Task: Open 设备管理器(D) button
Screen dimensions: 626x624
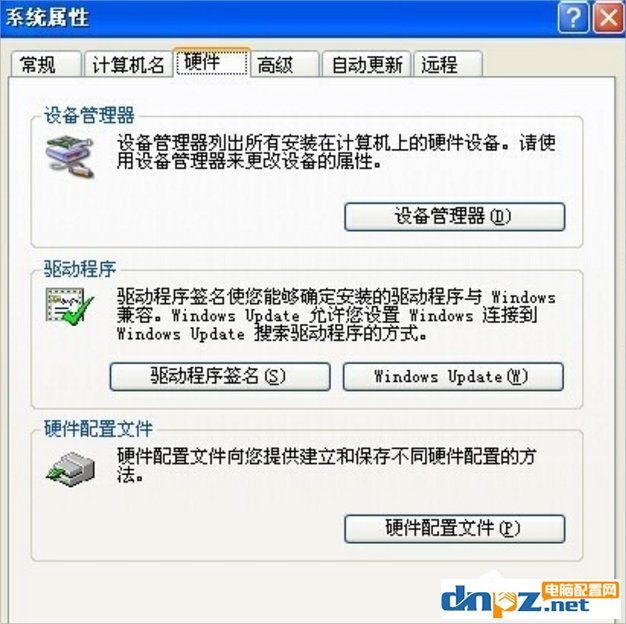Action: tap(454, 217)
